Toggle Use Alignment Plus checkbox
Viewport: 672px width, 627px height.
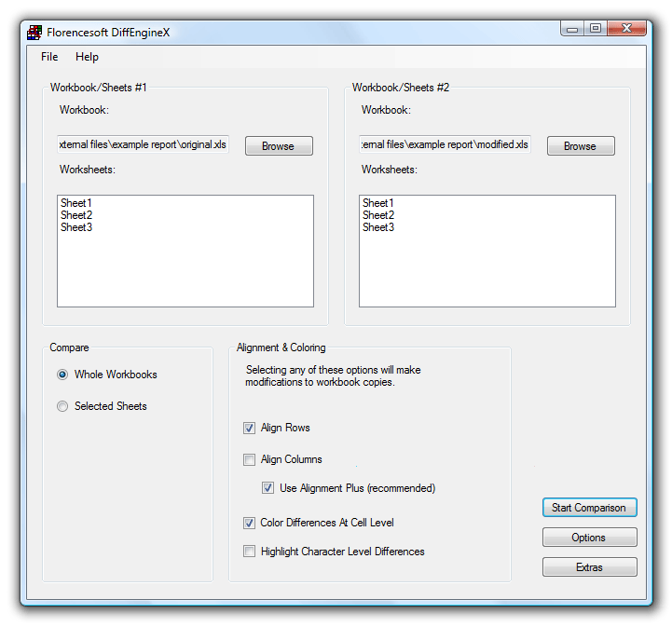coord(267,488)
